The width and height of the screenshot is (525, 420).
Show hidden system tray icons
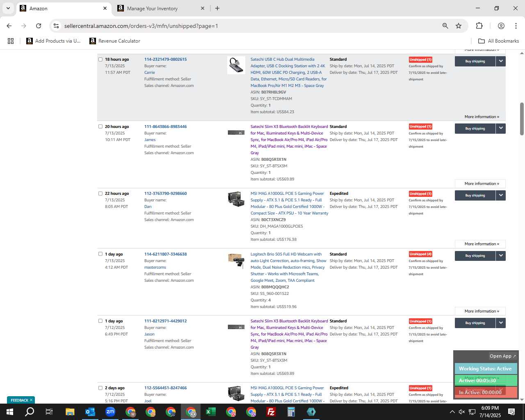(452, 412)
